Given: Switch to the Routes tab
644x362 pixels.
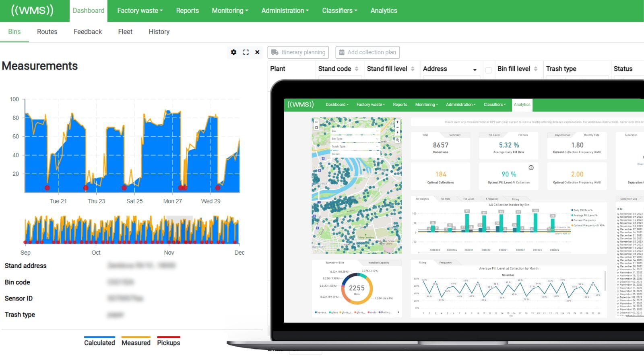Looking at the screenshot, I should [x=47, y=32].
